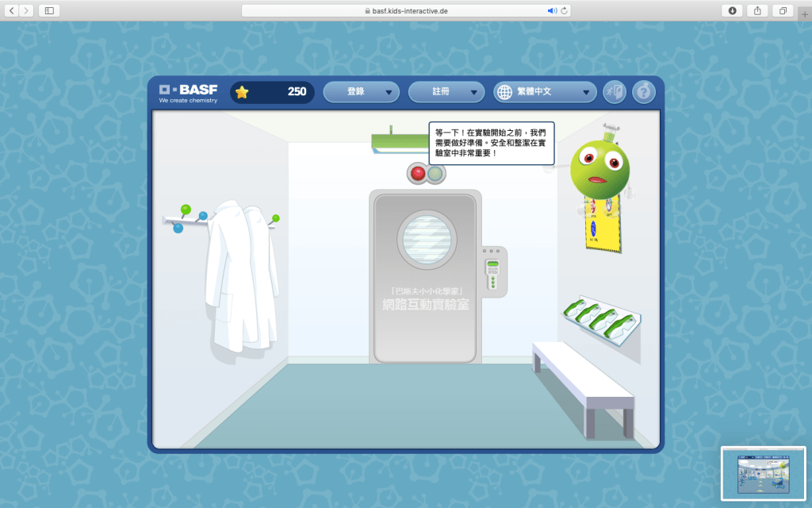Click the gold star score icon
The height and width of the screenshot is (508, 812).
point(242,92)
